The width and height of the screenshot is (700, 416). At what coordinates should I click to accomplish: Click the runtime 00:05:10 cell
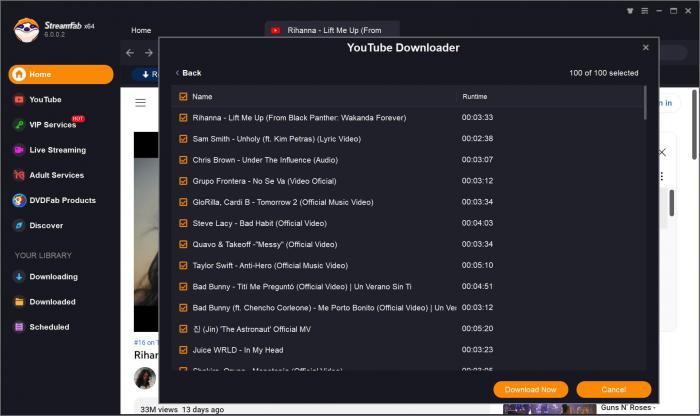click(477, 265)
